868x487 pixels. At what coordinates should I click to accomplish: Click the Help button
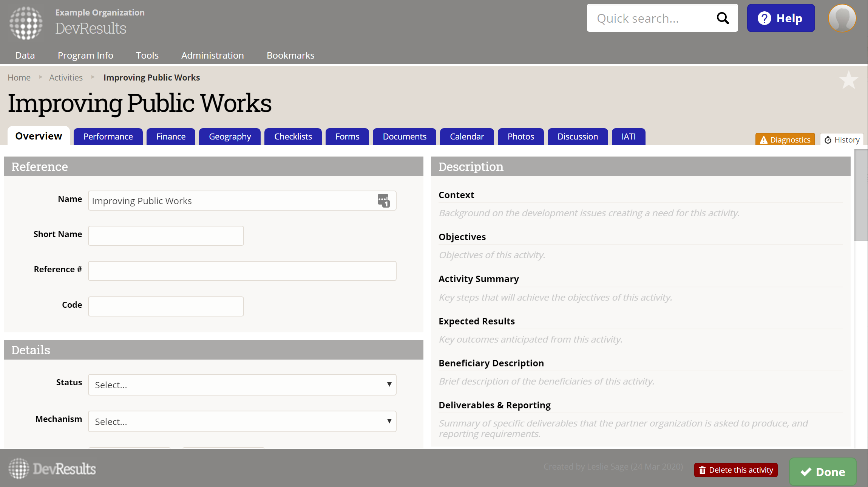coord(781,18)
